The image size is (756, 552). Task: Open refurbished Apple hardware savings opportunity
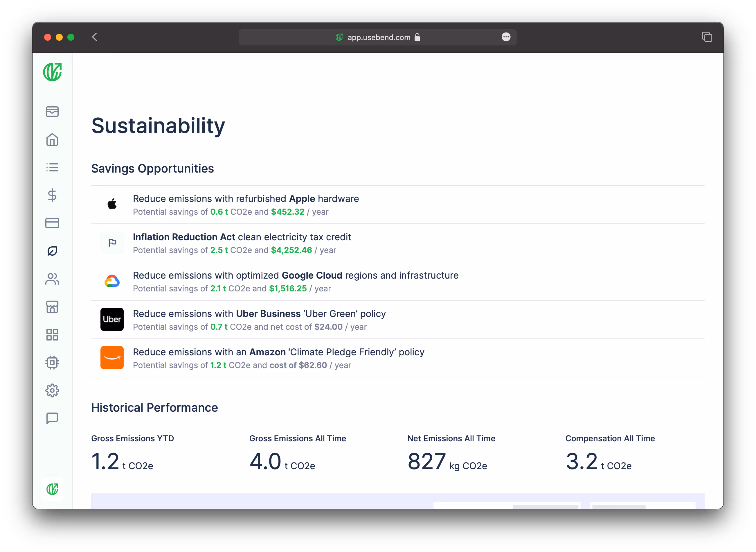[x=398, y=205]
